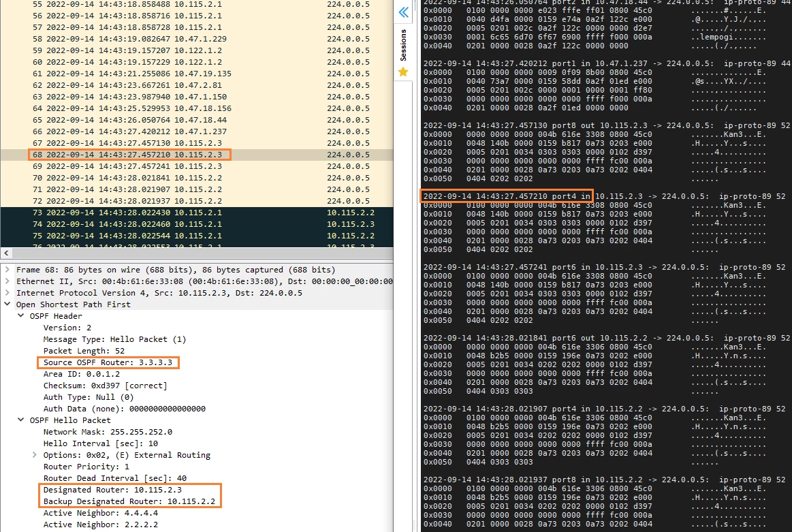Click the Auth Data (none) field

(124, 409)
